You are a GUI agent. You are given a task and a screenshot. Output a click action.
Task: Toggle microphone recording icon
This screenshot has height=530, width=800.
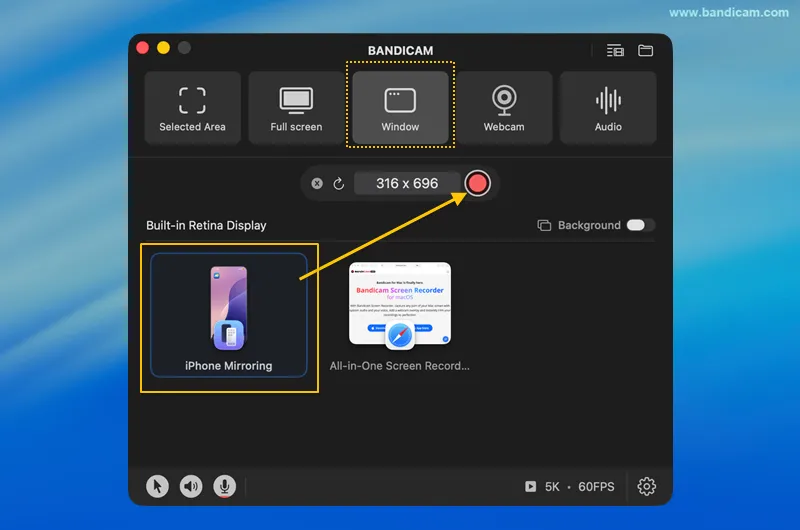pyautogui.click(x=224, y=486)
